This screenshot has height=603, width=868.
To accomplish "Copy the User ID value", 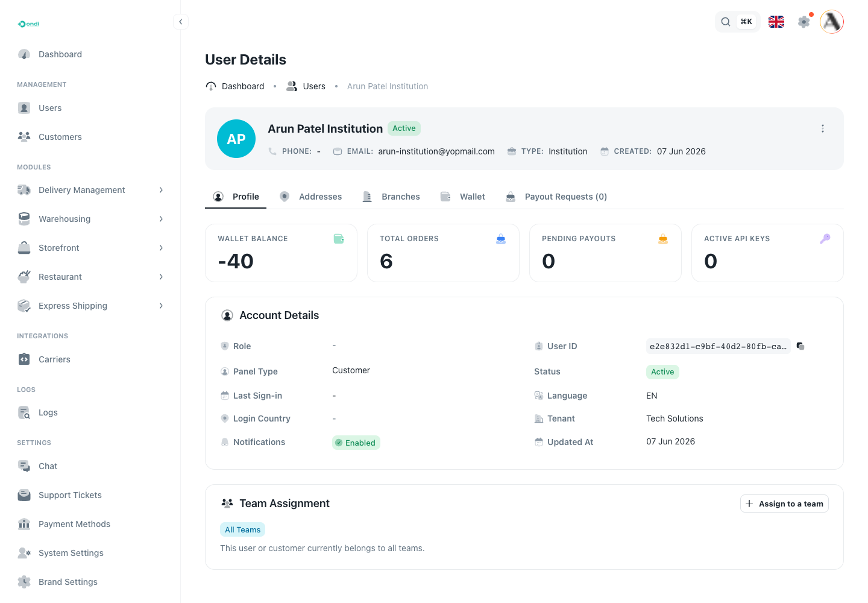I will pos(800,346).
